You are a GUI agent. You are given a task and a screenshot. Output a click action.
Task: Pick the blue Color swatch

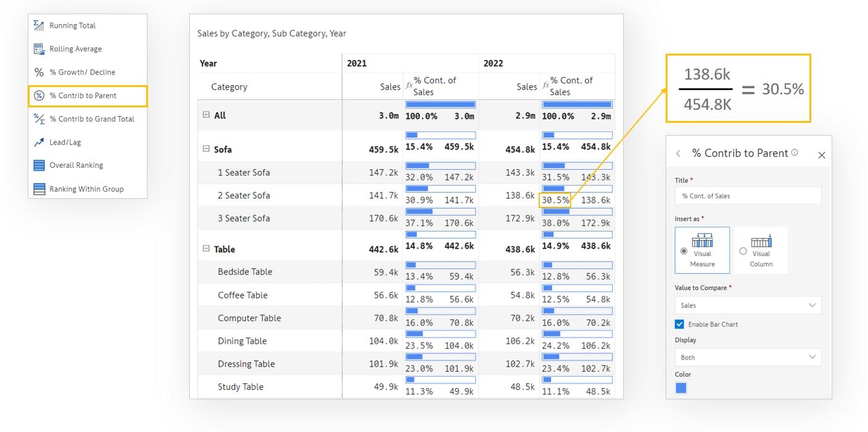(x=681, y=388)
